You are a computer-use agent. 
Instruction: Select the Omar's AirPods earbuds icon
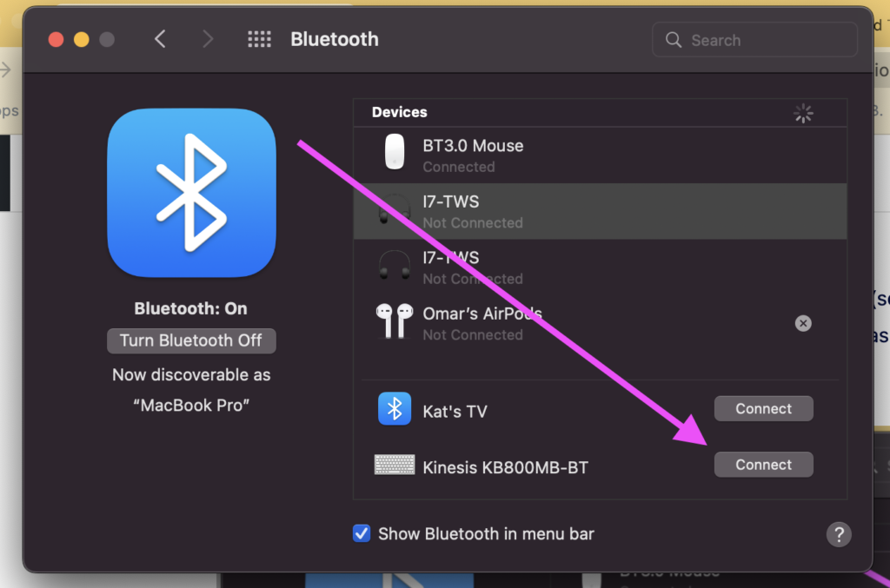(x=395, y=322)
